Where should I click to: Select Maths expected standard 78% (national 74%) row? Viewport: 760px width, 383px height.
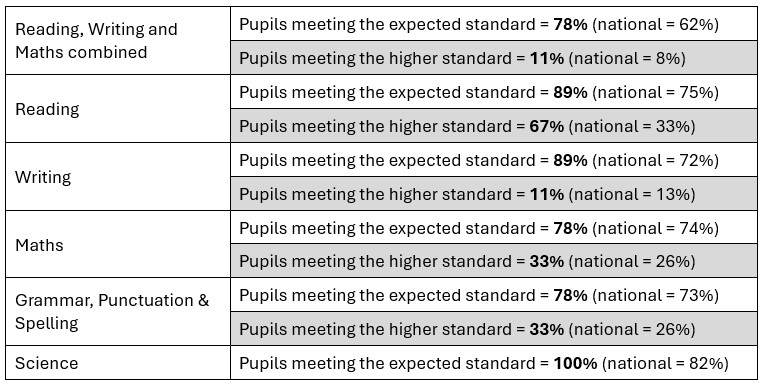pyautogui.click(x=493, y=227)
